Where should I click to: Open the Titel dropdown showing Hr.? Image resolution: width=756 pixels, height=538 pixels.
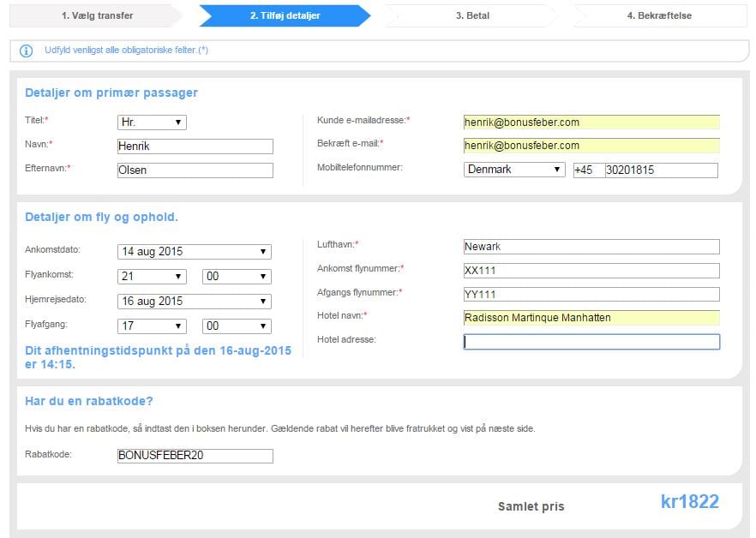(x=152, y=123)
